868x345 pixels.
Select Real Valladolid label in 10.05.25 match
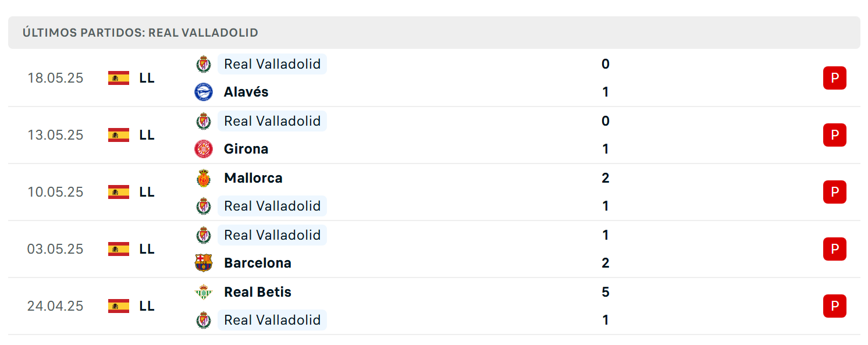(x=272, y=206)
